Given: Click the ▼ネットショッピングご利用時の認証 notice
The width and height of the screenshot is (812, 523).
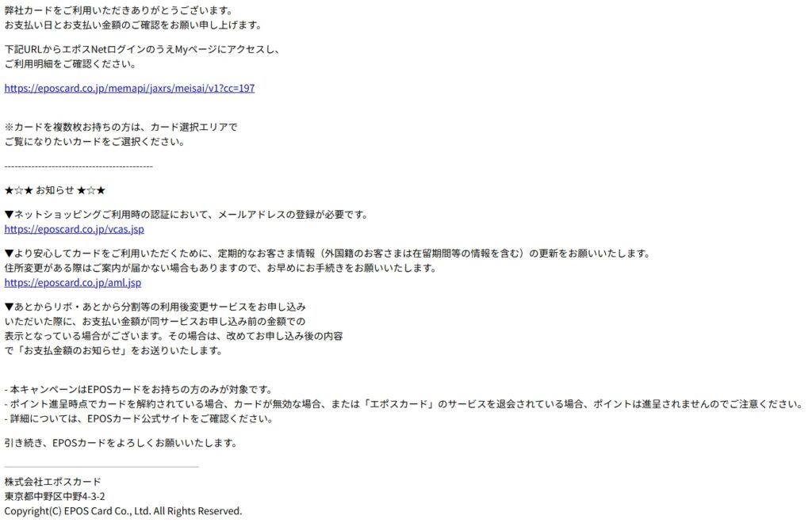Looking at the screenshot, I should (x=186, y=215).
